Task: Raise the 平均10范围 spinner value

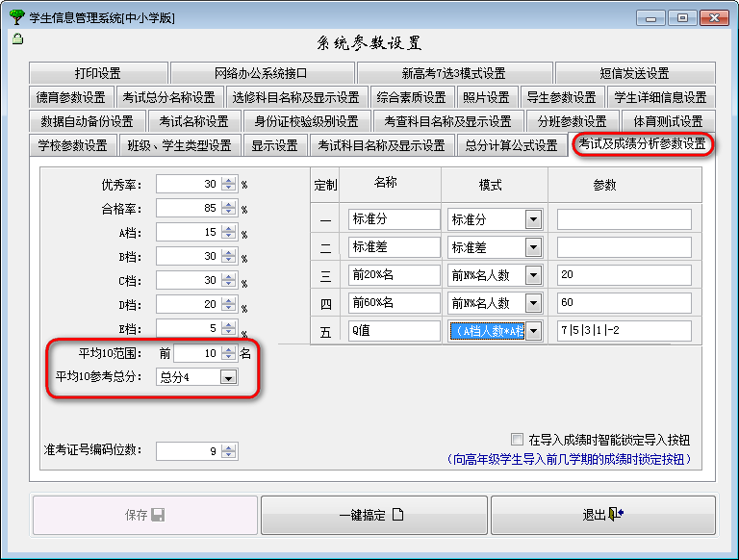Action: [228, 349]
